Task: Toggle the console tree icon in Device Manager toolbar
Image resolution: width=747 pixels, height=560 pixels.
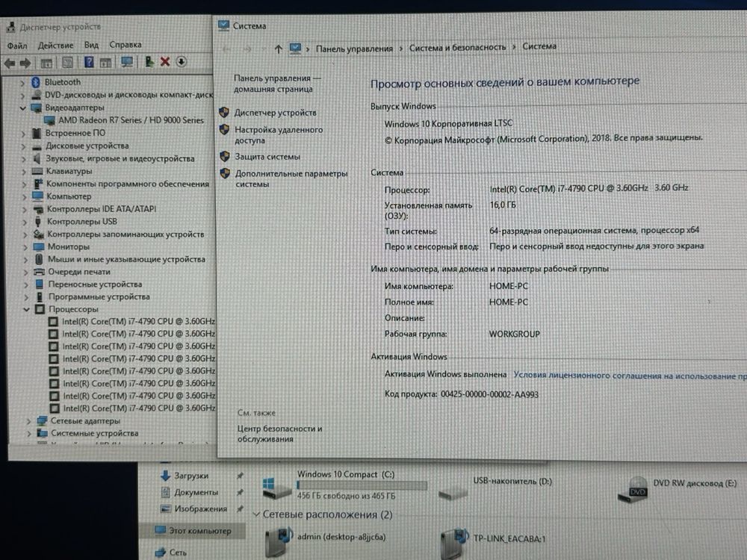Action: tap(46, 63)
